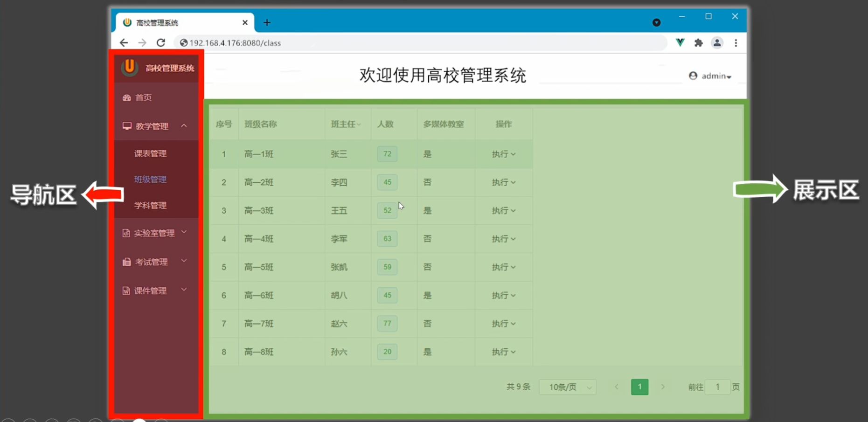Open the admin user dropdown
The height and width of the screenshot is (422, 868).
(x=710, y=76)
